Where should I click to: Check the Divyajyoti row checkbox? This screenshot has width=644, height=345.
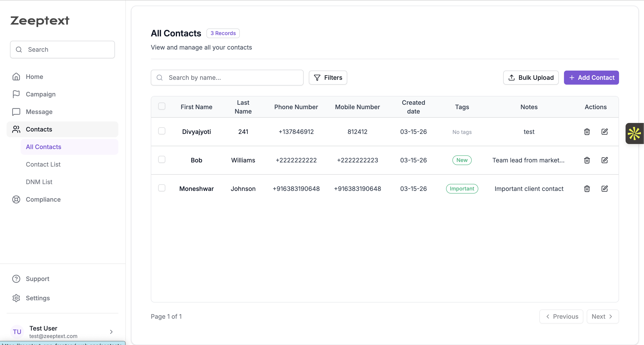[x=162, y=131]
